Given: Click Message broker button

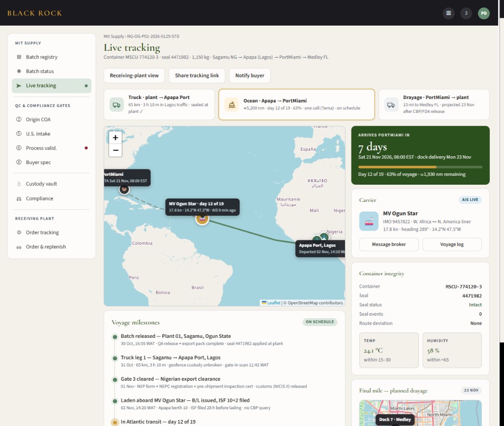Looking at the screenshot, I should (389, 244).
